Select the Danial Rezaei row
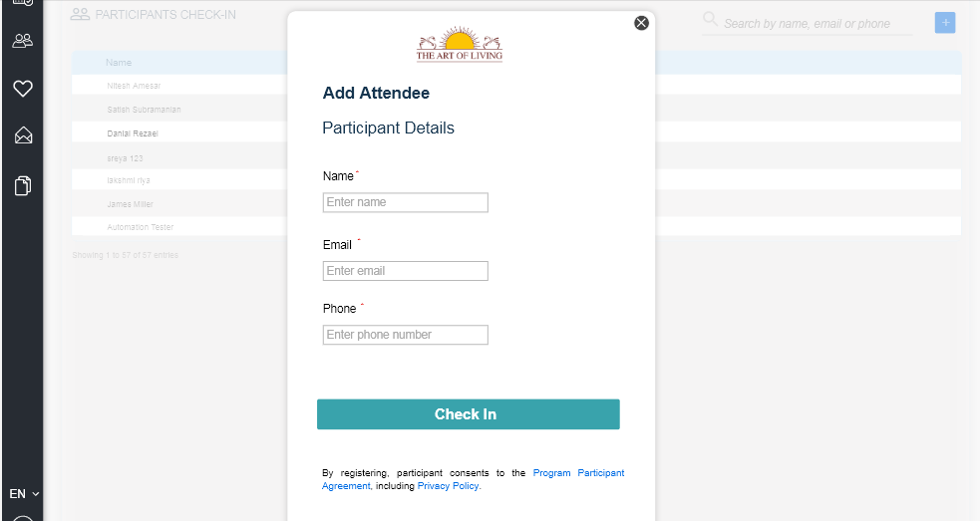The height and width of the screenshot is (521, 980). (x=516, y=132)
